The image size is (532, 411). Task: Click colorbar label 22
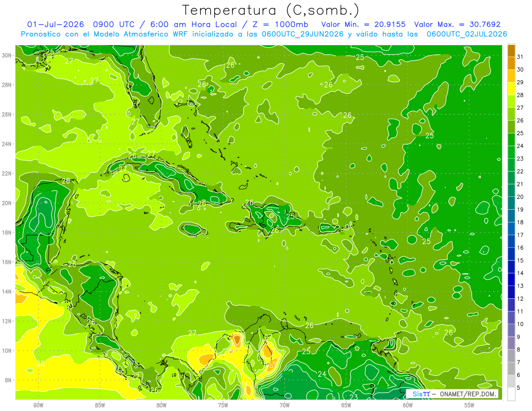[x=520, y=171]
